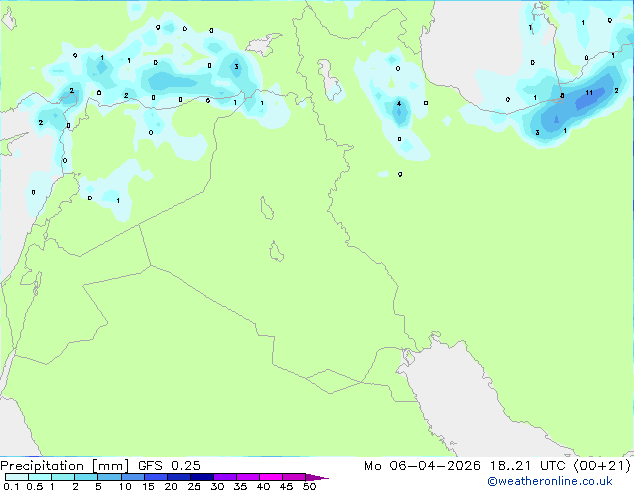The image size is (634, 490).
Task: Click the legend label "0.1"
Action: [x=11, y=486]
